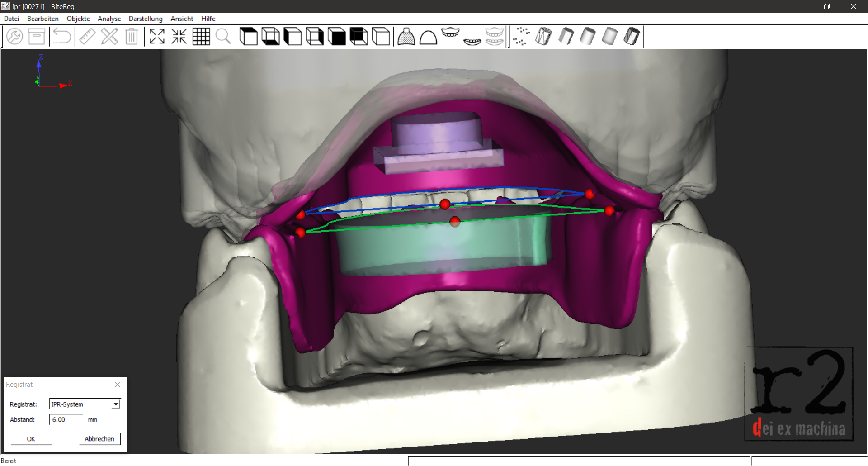This screenshot has height=466, width=868.
Task: Select the magnifier zoom tool
Action: click(x=223, y=36)
